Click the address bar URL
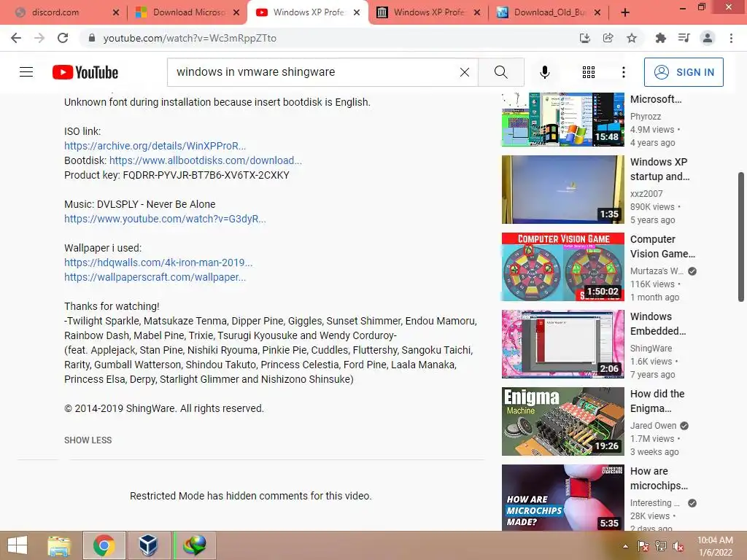747x560 pixels. click(x=190, y=38)
